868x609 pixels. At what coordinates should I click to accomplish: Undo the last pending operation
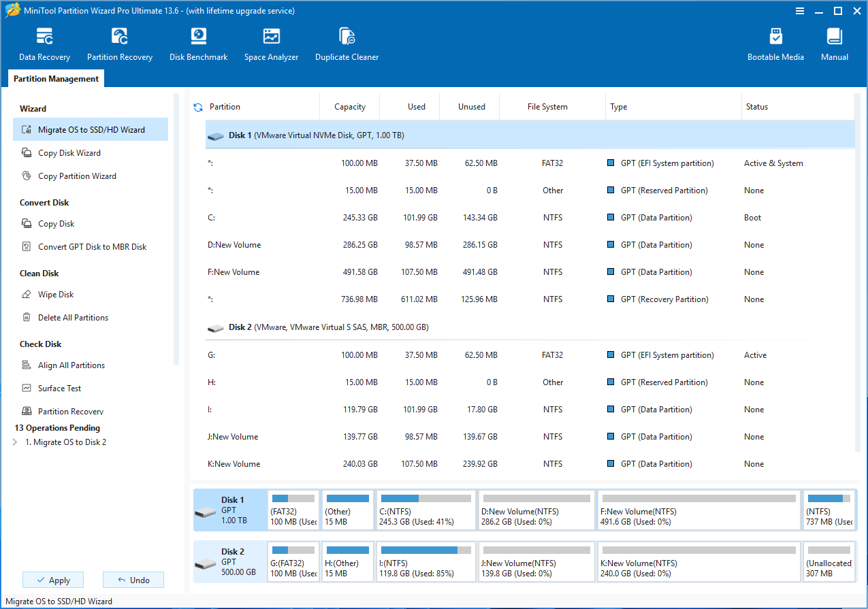[x=133, y=580]
